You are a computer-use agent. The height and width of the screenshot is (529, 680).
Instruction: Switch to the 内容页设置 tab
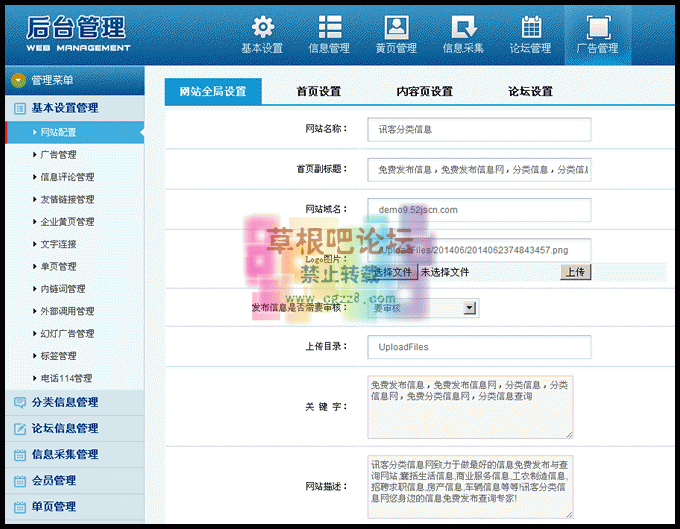424,91
